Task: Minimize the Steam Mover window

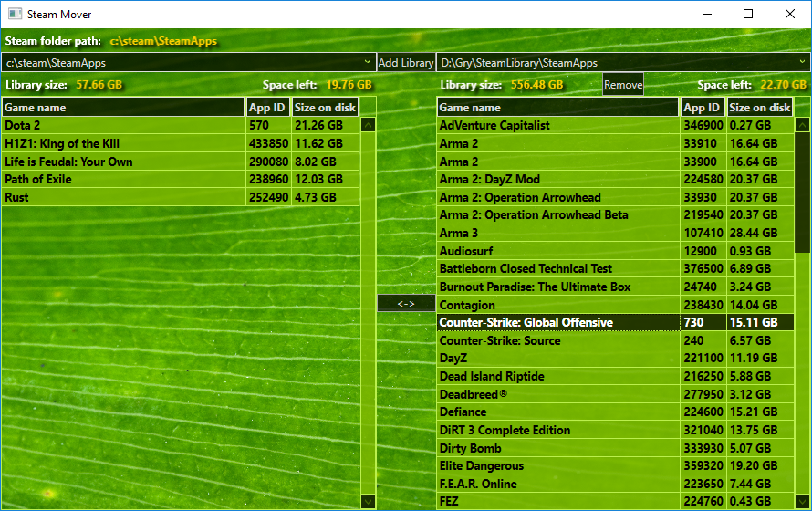Action: point(707,14)
